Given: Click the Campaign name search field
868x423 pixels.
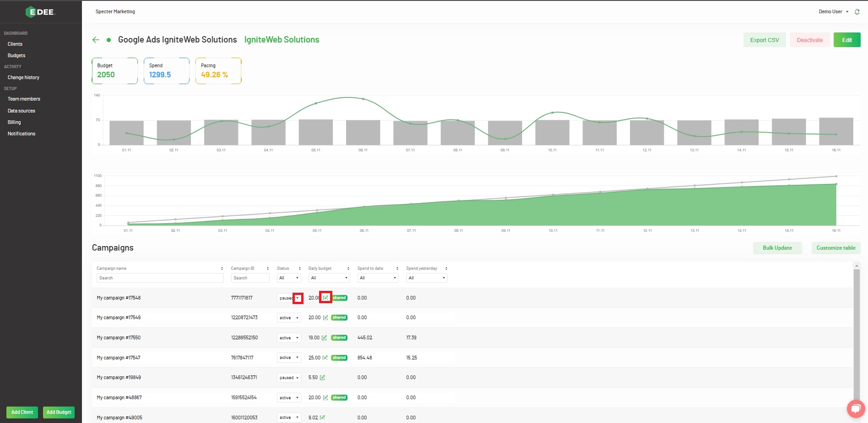Looking at the screenshot, I should click(160, 278).
